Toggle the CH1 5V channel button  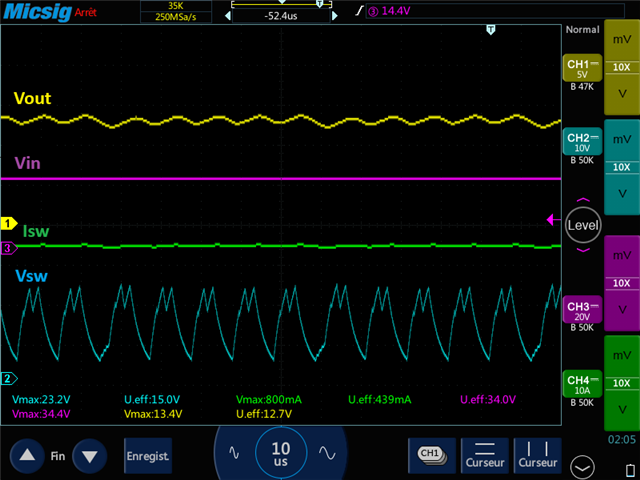[x=582, y=68]
